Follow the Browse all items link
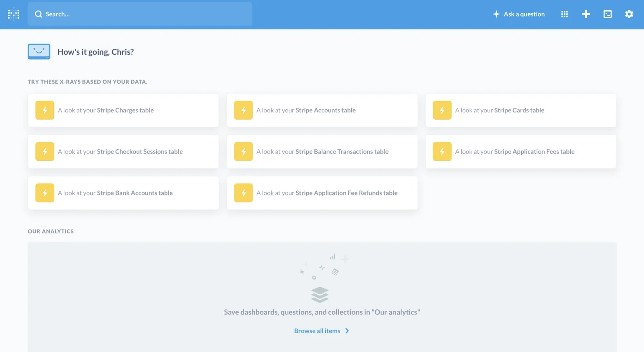The height and width of the screenshot is (352, 644). pyautogui.click(x=317, y=331)
